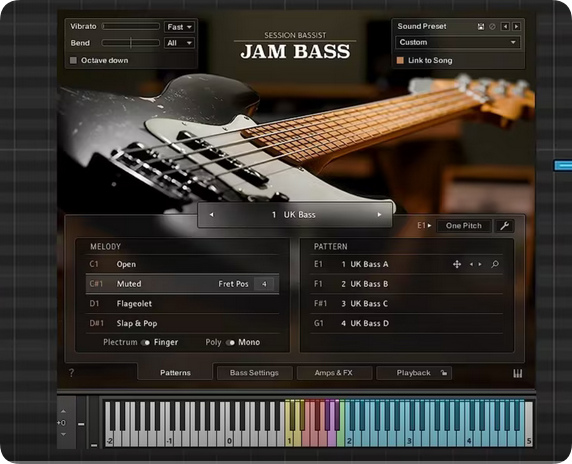Click the mod wheel strip beside the keyboard
The width and height of the screenshot is (572, 464).
click(94, 422)
